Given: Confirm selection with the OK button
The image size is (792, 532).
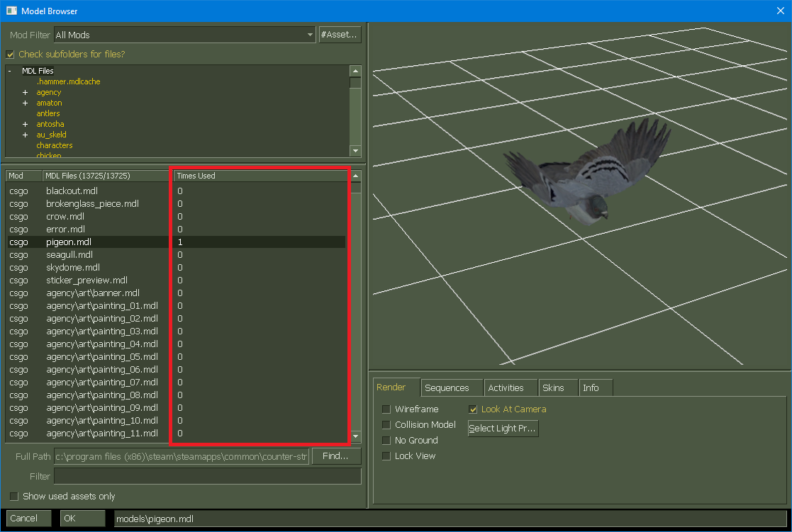Looking at the screenshot, I should 82,519.
